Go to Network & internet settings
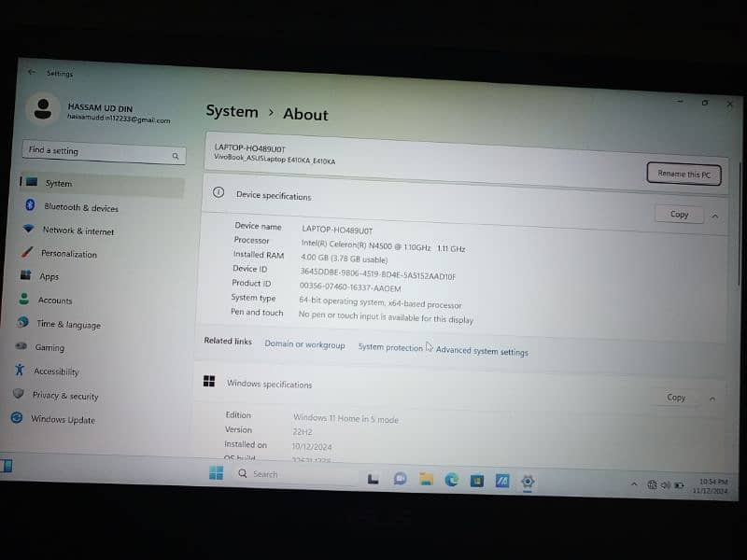747x560 pixels. 78,231
